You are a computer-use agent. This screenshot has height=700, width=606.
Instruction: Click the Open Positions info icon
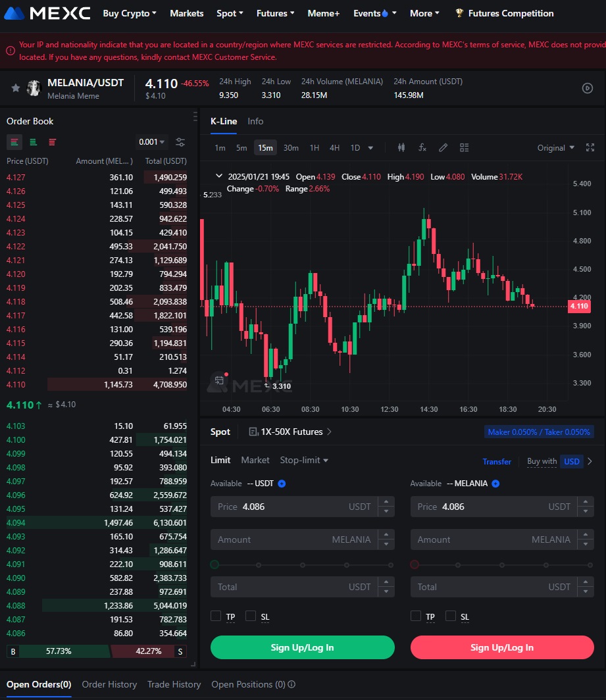tap(291, 684)
